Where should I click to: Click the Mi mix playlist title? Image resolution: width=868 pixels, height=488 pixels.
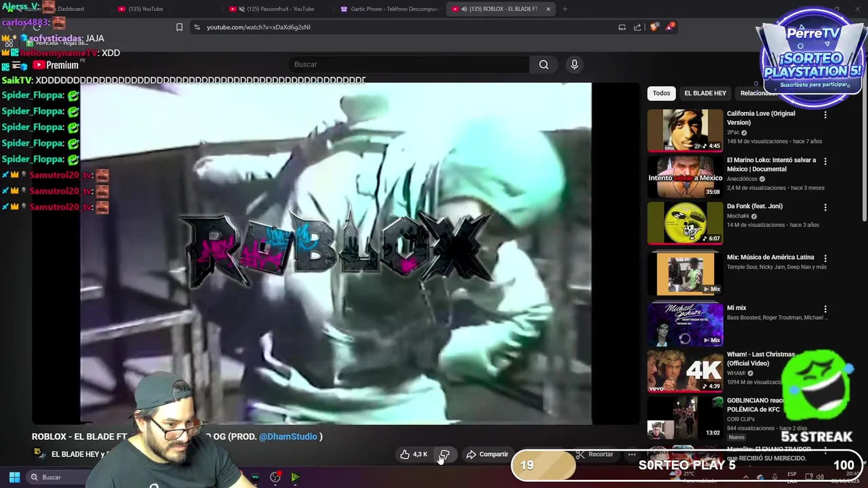pyautogui.click(x=736, y=308)
